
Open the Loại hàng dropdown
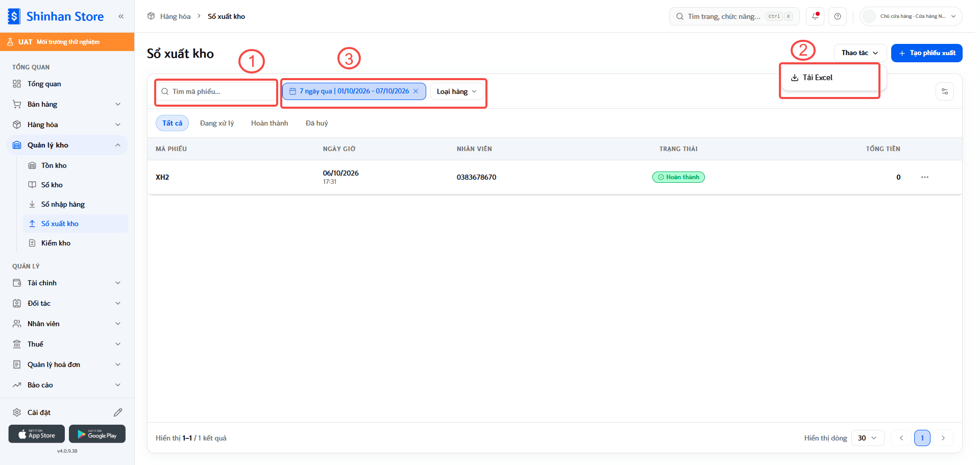coord(457,91)
